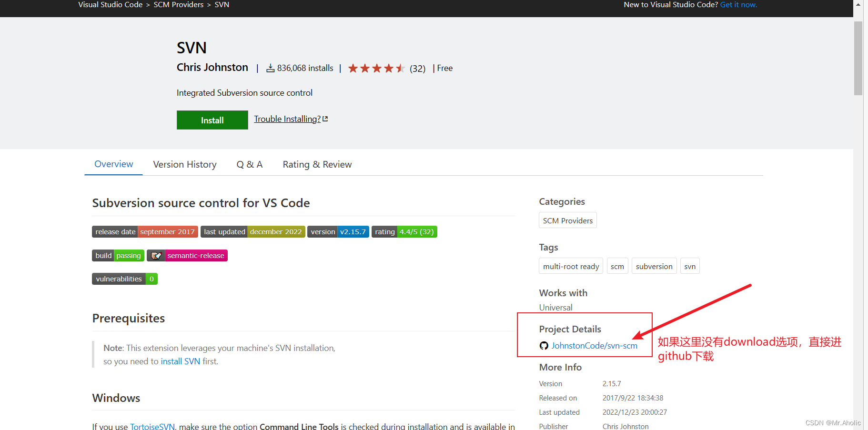This screenshot has height=430, width=868.
Task: Click the 836,068 installs text
Action: click(x=305, y=68)
